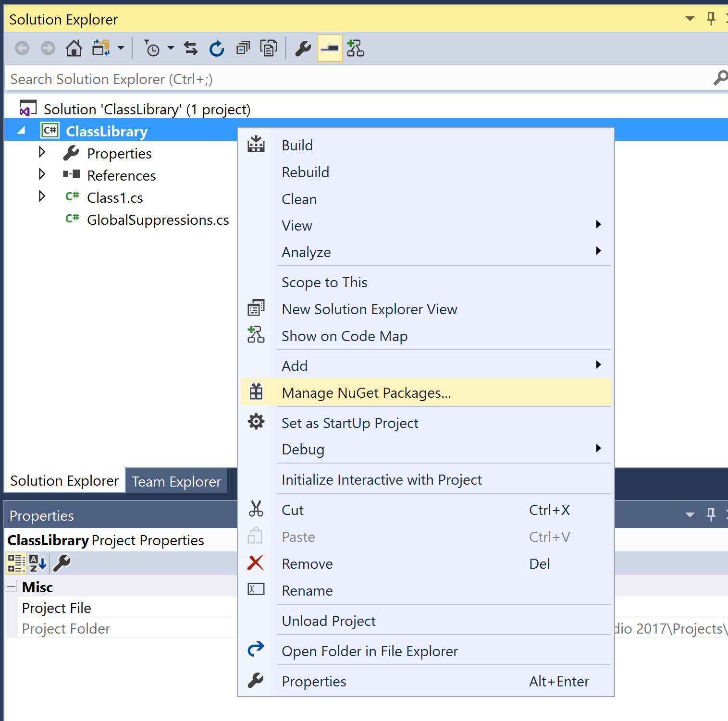Select New Solution Explorer View
Viewport: 728px width, 721px height.
tap(426, 309)
